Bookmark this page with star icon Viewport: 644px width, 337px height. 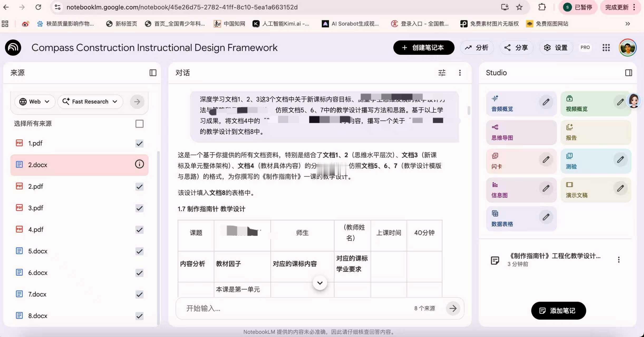click(519, 7)
